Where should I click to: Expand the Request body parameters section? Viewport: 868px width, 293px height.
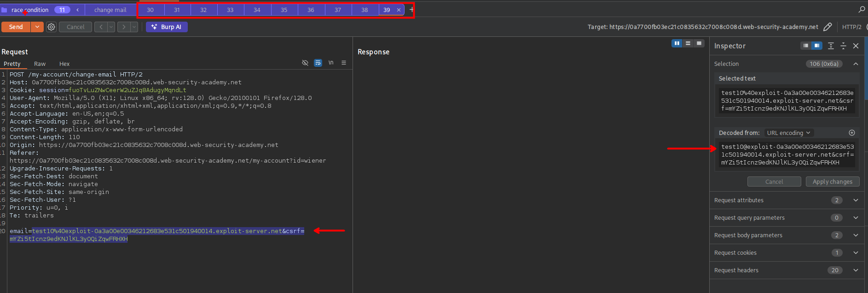(x=856, y=235)
